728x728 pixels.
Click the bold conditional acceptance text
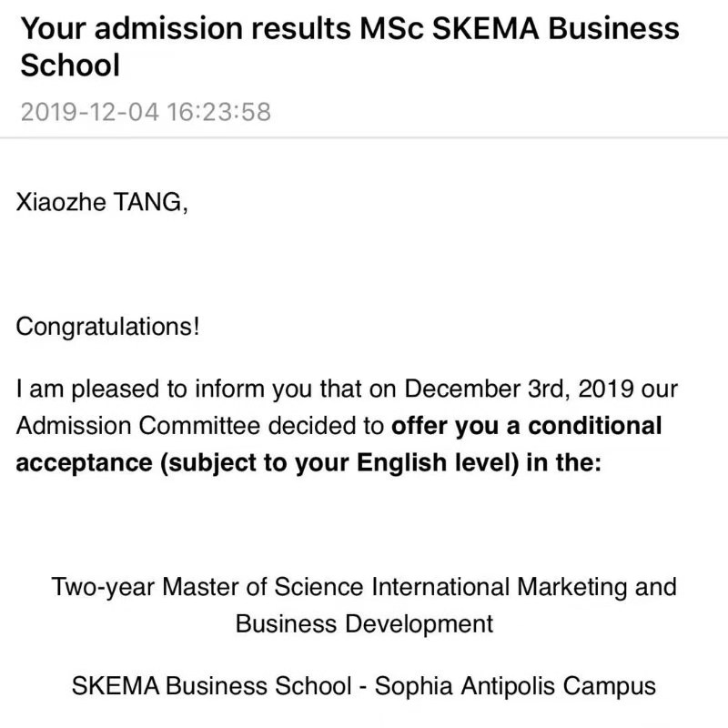click(x=339, y=444)
